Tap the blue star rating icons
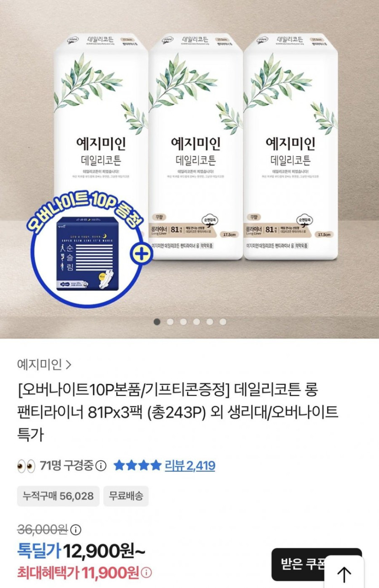Image resolution: width=379 pixels, height=588 pixels. click(x=137, y=465)
